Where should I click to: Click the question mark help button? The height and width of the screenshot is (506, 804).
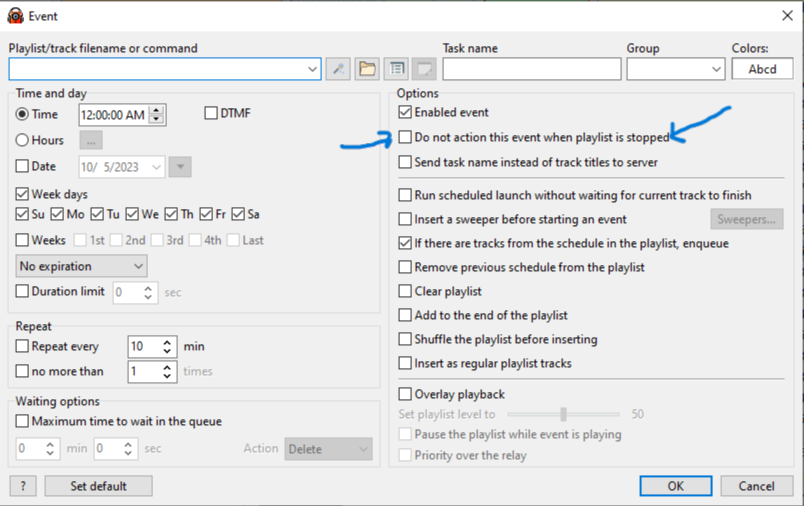pyautogui.click(x=22, y=486)
